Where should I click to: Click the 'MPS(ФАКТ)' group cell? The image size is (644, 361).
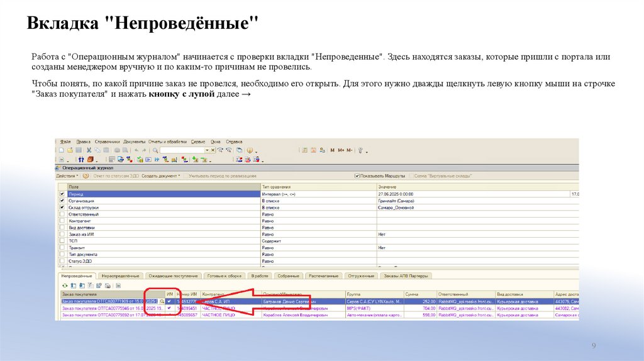pos(375,308)
